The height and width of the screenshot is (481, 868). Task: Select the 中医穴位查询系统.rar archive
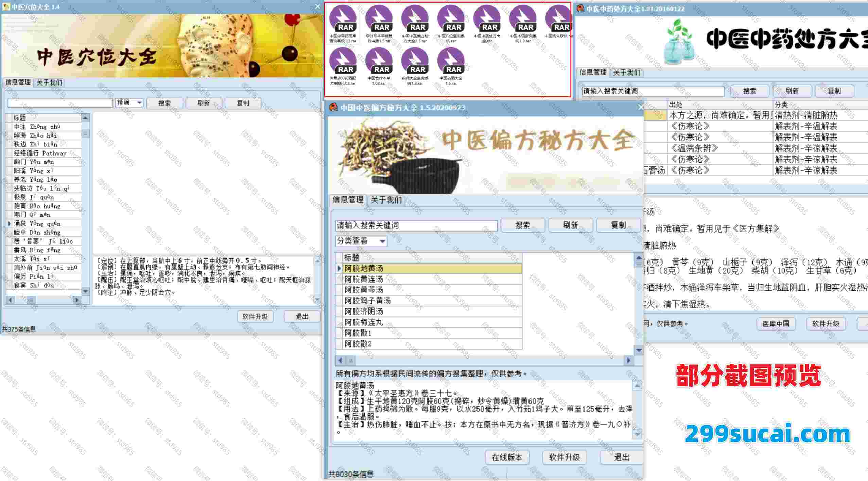click(451, 24)
